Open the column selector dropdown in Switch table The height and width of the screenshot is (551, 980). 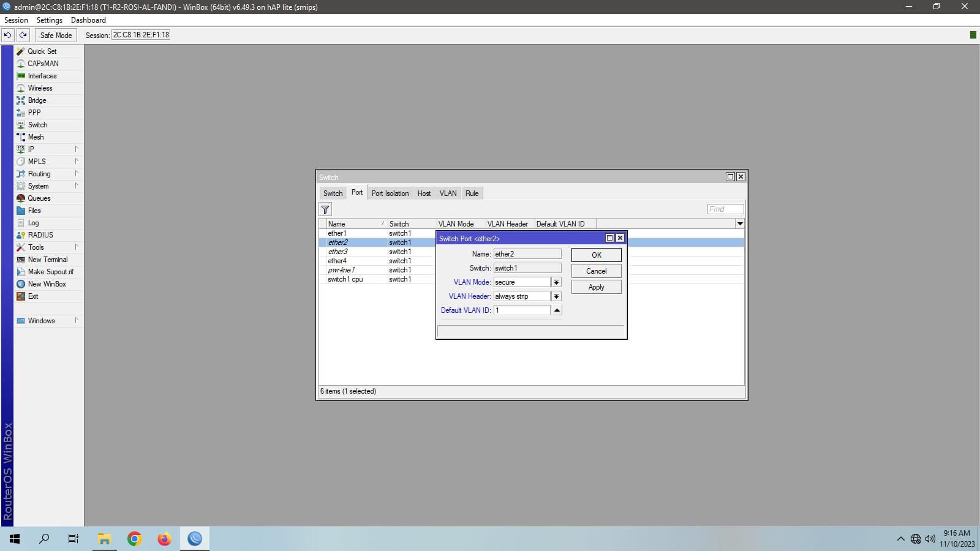(740, 223)
